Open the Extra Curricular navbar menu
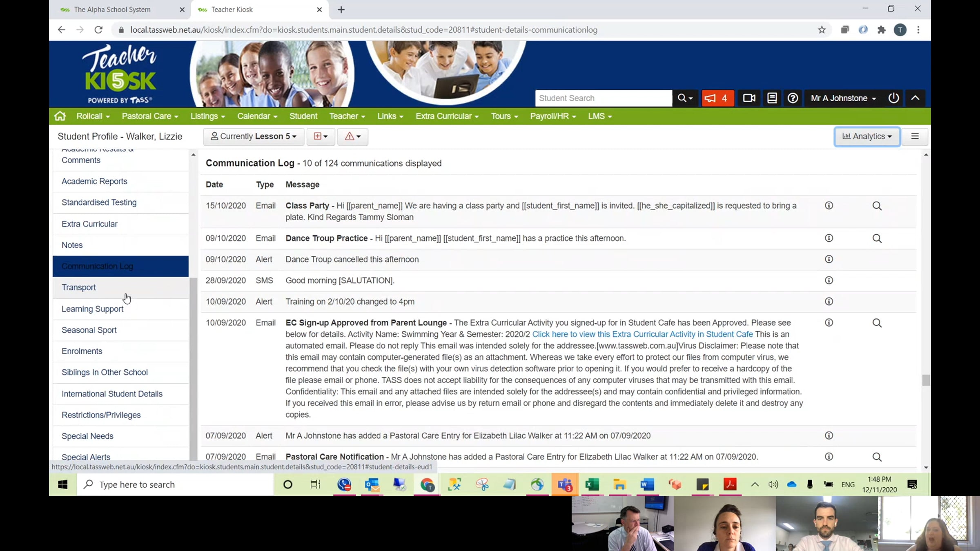The image size is (980, 551). pyautogui.click(x=447, y=116)
